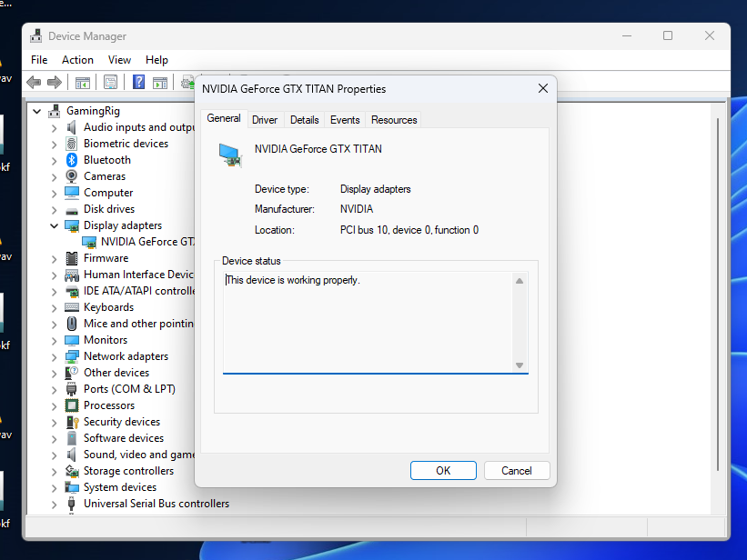
Task: Expand the Processors category
Action: 54,405
